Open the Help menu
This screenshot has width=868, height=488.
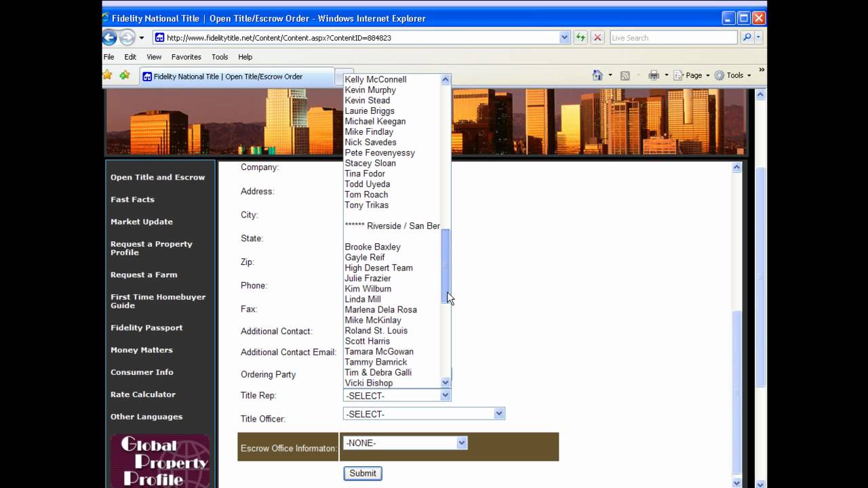(245, 57)
